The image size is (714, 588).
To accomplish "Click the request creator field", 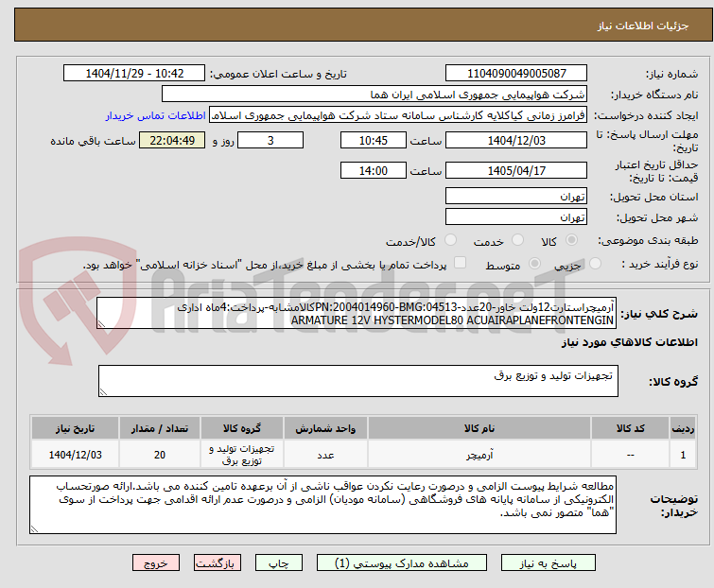I will (x=397, y=115).
